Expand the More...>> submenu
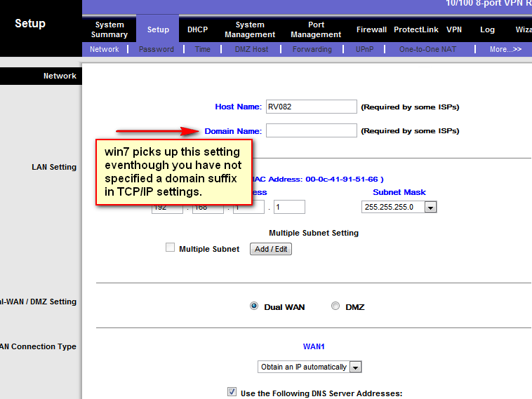This screenshot has width=532, height=399. [x=505, y=49]
